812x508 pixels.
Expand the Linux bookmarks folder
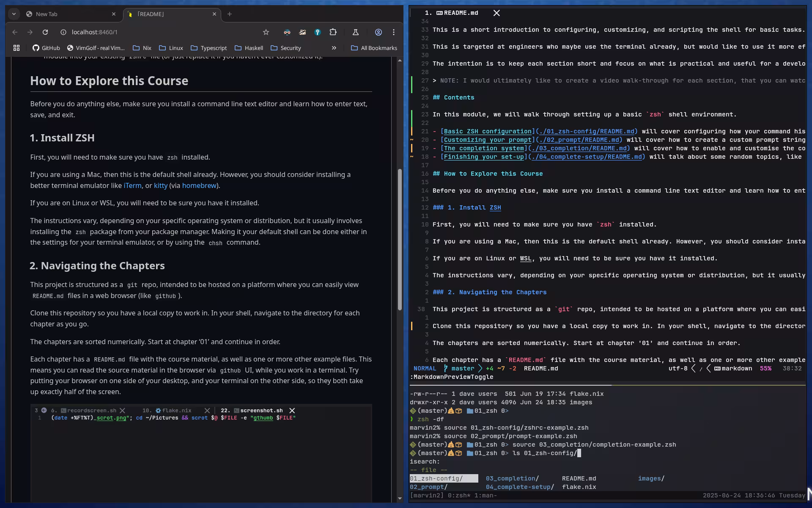click(171, 48)
